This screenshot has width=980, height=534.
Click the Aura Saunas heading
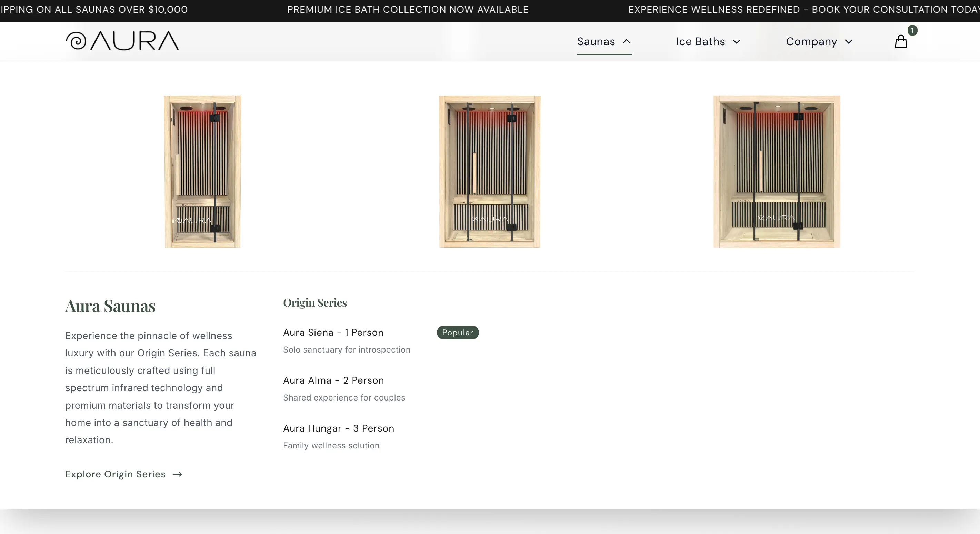coord(110,306)
